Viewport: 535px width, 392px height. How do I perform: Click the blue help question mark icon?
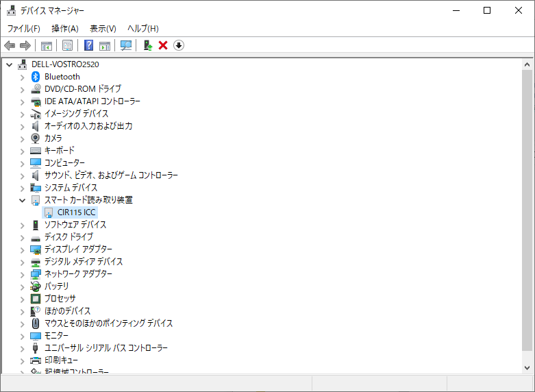(88, 45)
